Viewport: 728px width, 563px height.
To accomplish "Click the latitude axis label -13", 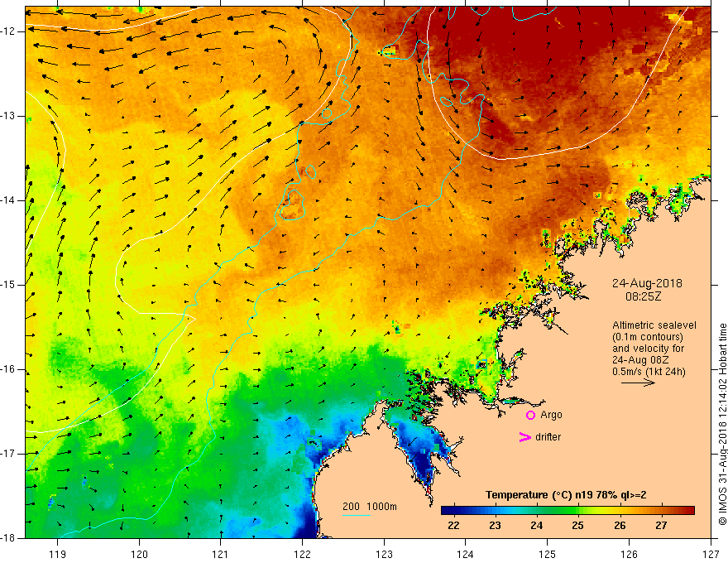I will 9,116.
